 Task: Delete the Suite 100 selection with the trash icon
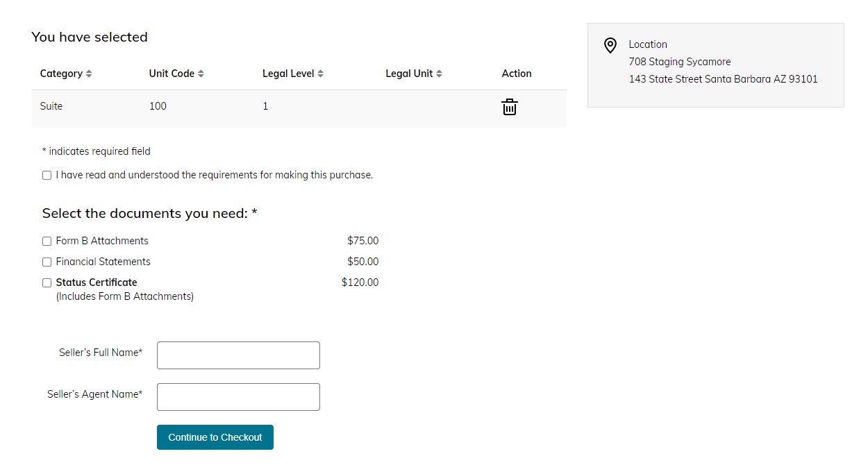pos(510,107)
